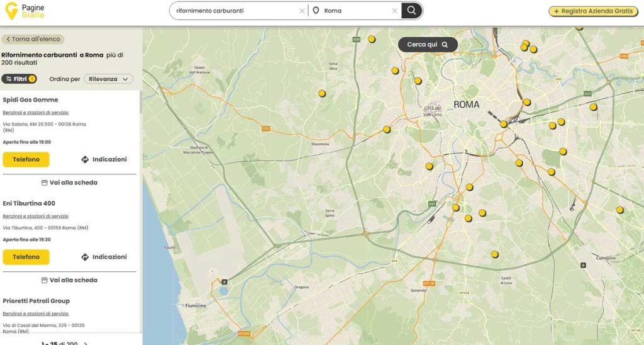Image resolution: width=644 pixels, height=345 pixels.
Task: Go back via Torna all'elenco
Action: point(33,39)
